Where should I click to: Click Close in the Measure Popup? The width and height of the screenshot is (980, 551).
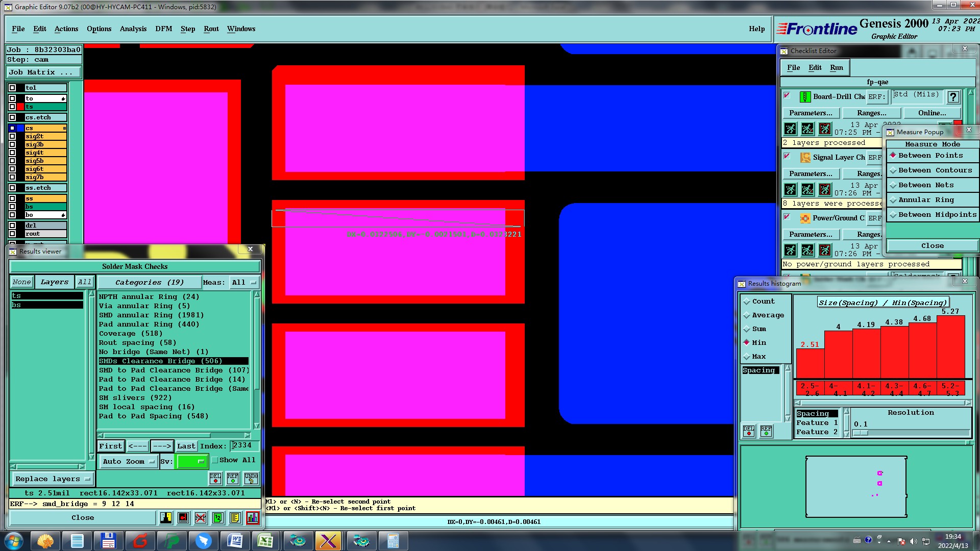(932, 246)
